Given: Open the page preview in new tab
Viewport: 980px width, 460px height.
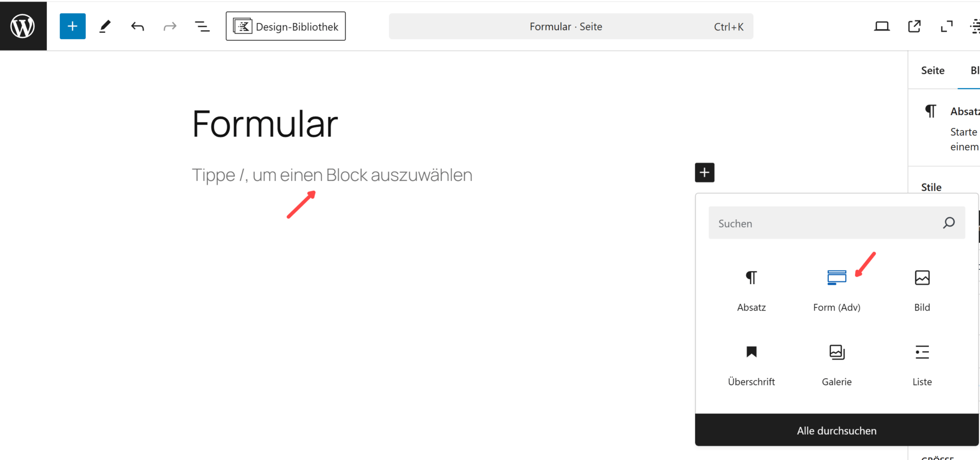Looking at the screenshot, I should pyautogui.click(x=914, y=26).
